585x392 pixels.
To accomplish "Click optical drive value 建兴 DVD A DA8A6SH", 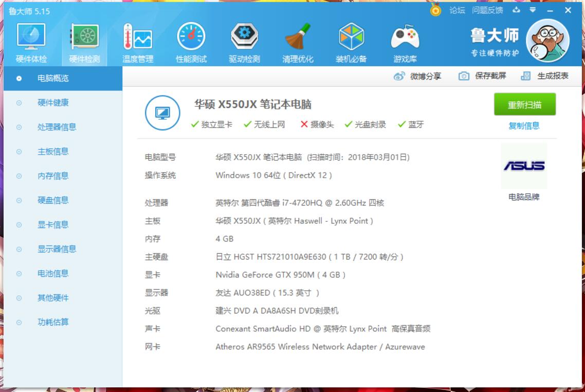I will (277, 311).
